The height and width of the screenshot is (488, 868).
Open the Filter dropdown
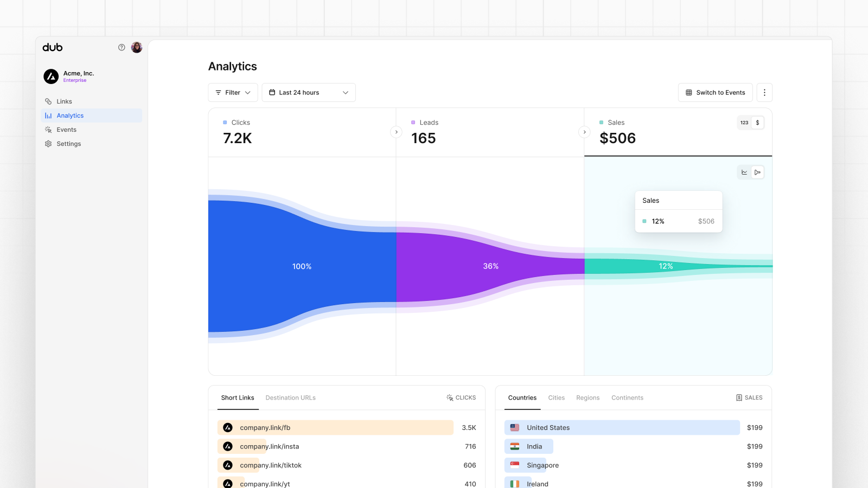click(233, 92)
